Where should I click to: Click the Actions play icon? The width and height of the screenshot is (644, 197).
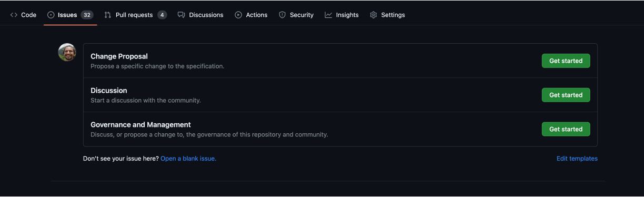pyautogui.click(x=238, y=15)
